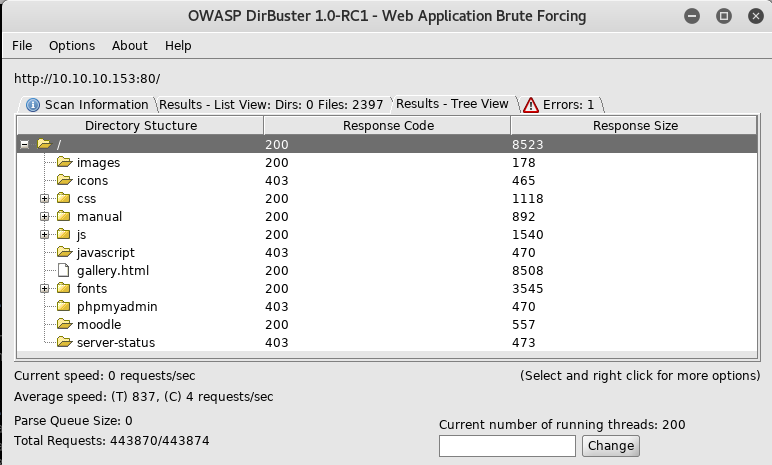
Task: Click the css folder icon
Action: click(x=64, y=198)
